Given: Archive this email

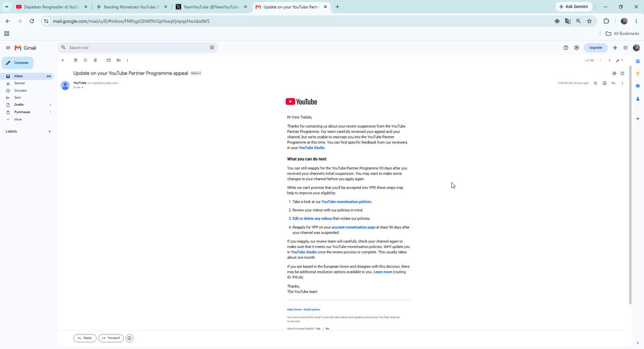Looking at the screenshot, I should coord(76,60).
